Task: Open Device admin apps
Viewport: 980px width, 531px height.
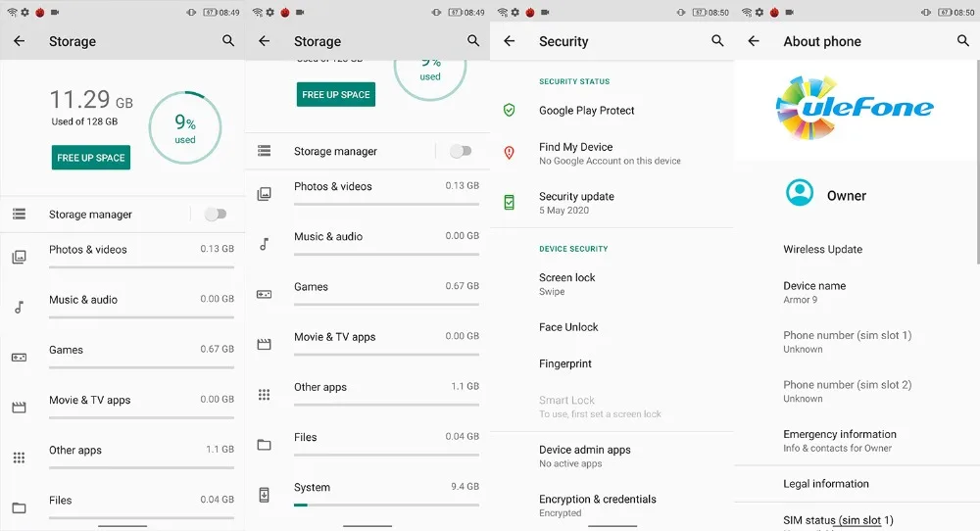Action: [x=612, y=456]
